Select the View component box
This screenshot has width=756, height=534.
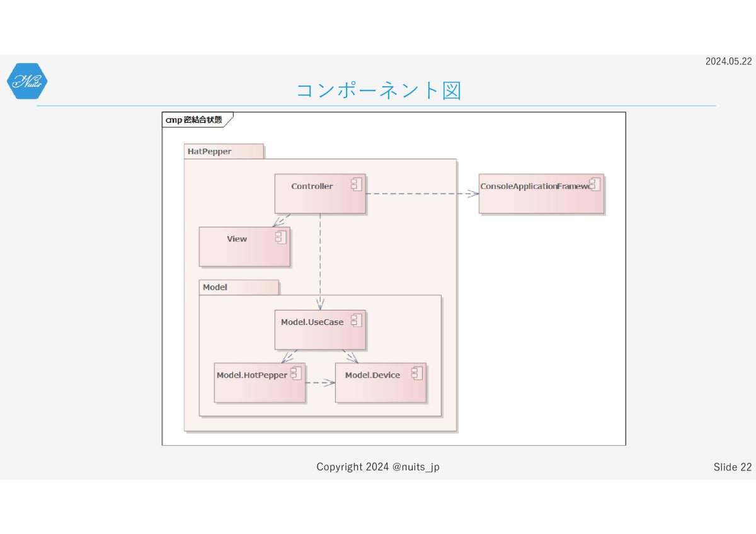coord(244,246)
